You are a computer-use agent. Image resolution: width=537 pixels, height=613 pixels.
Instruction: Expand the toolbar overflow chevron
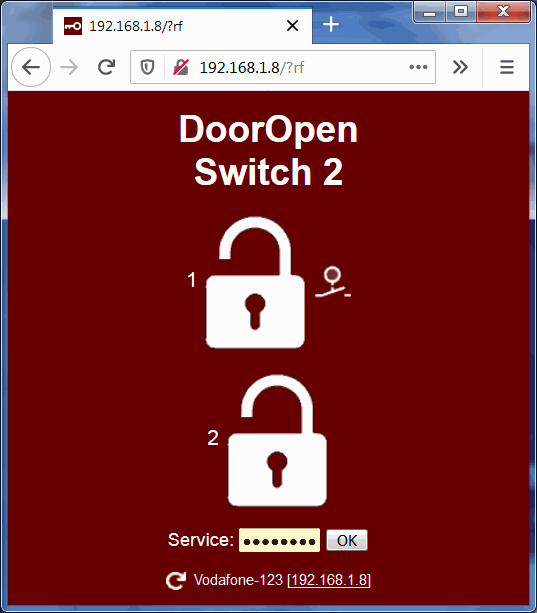click(460, 67)
